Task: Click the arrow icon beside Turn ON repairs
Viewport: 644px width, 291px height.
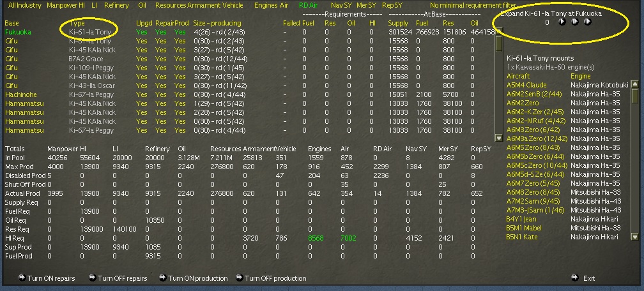Action: (x=22, y=278)
